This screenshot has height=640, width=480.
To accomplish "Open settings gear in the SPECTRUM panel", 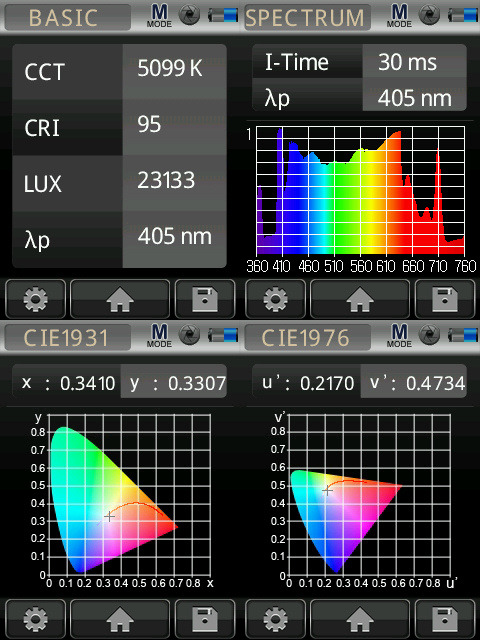I will [x=276, y=299].
